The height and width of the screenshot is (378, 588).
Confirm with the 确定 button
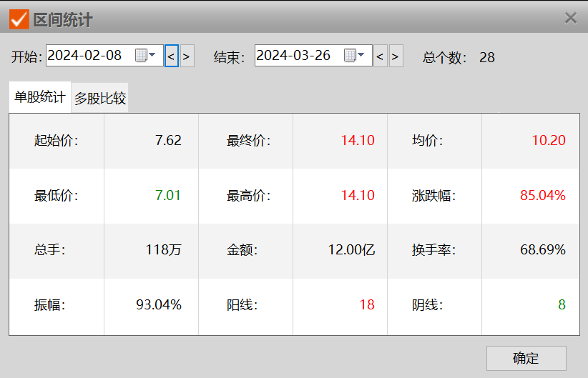(526, 358)
